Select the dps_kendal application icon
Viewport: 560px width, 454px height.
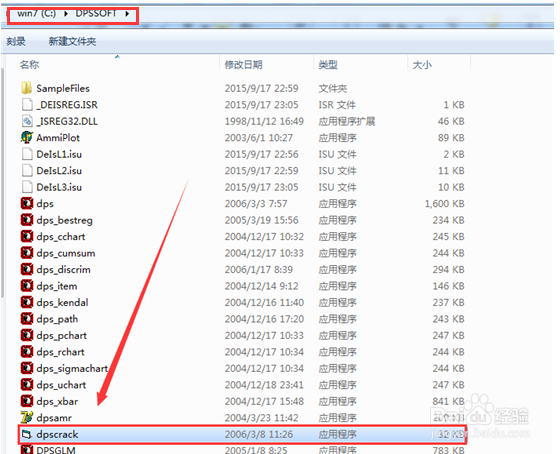pos(27,302)
